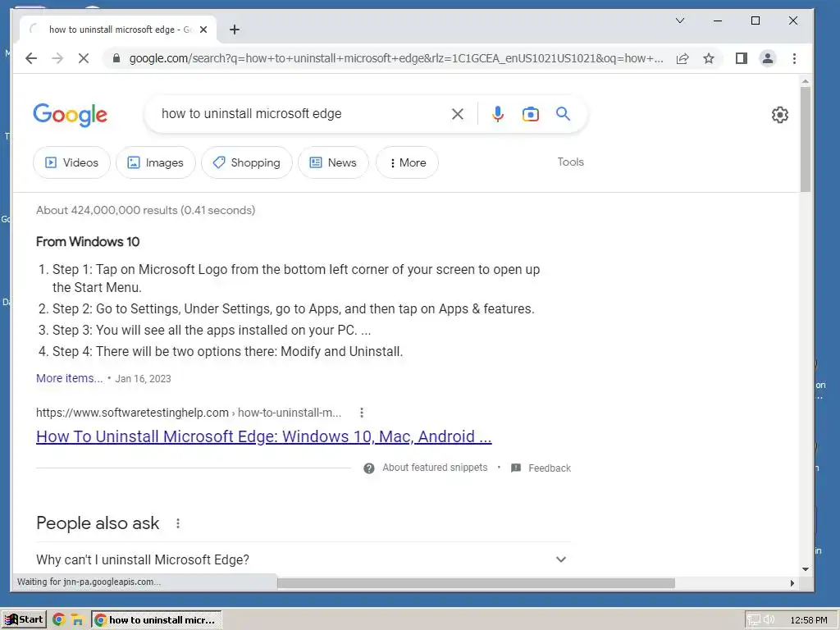Click the 'More items...' link

tap(70, 378)
